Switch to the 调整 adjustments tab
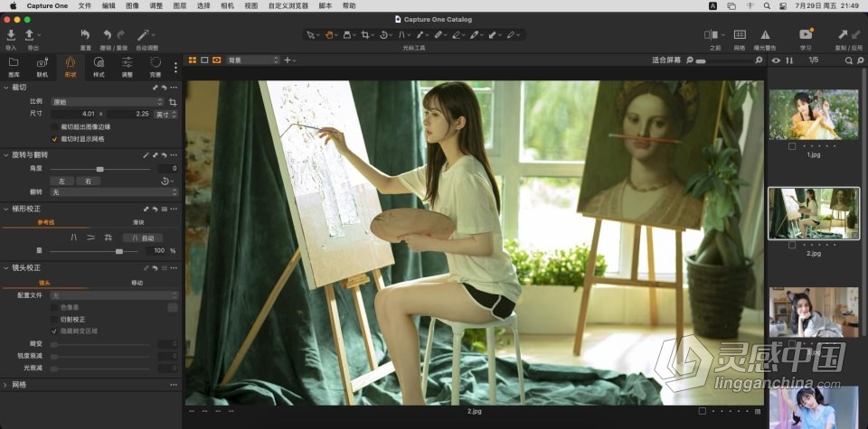 pyautogui.click(x=127, y=67)
